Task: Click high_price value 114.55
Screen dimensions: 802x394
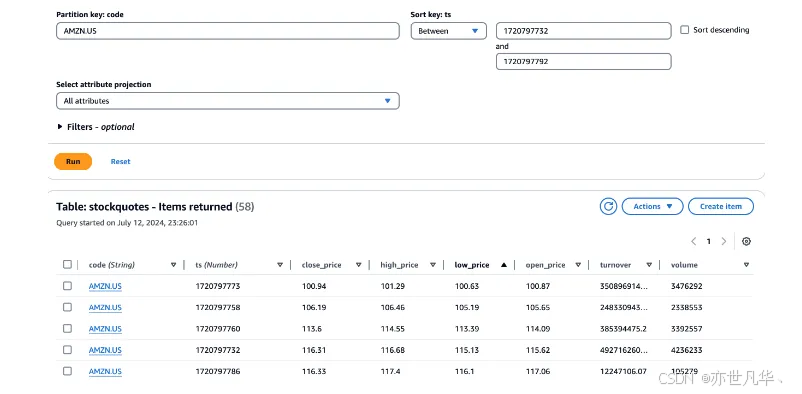Action: tap(393, 329)
